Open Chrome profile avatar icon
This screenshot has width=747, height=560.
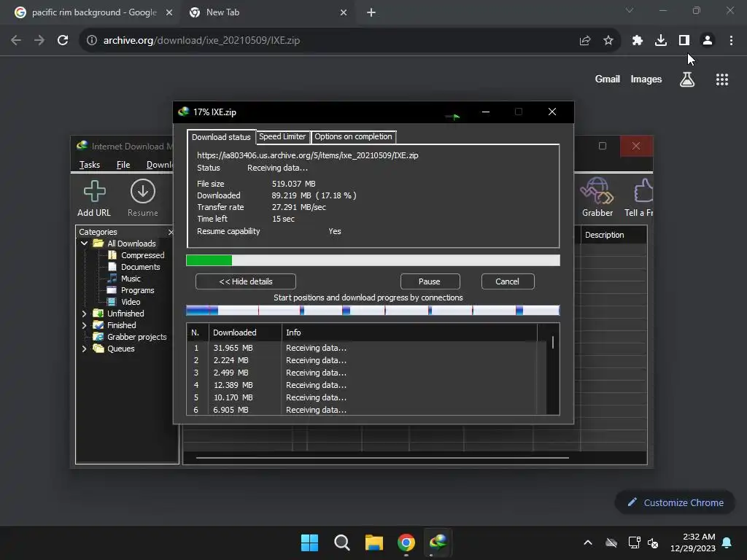(x=708, y=41)
